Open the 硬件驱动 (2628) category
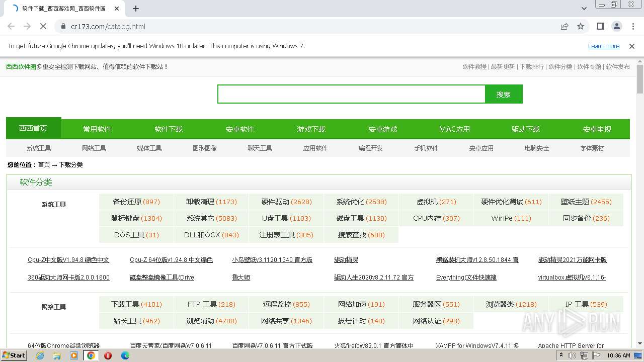 click(x=286, y=202)
